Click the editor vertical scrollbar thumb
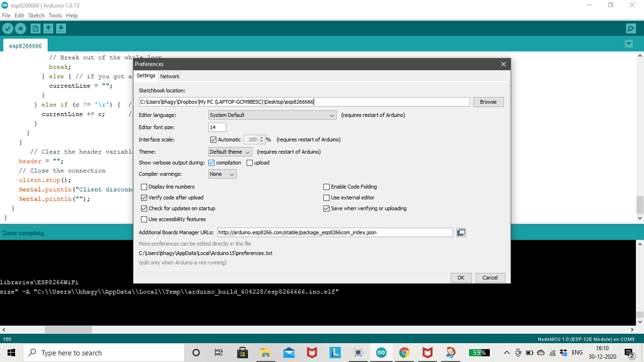This screenshot has height=362, width=644. [640, 204]
